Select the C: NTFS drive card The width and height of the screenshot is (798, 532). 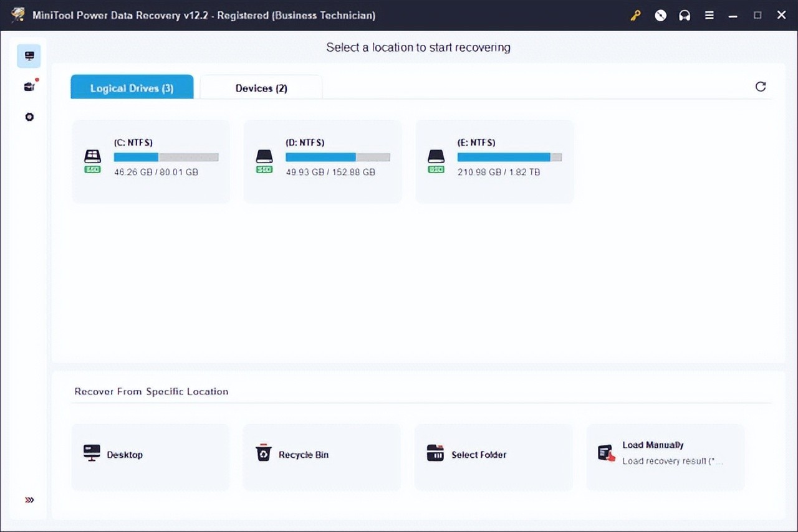(x=151, y=161)
